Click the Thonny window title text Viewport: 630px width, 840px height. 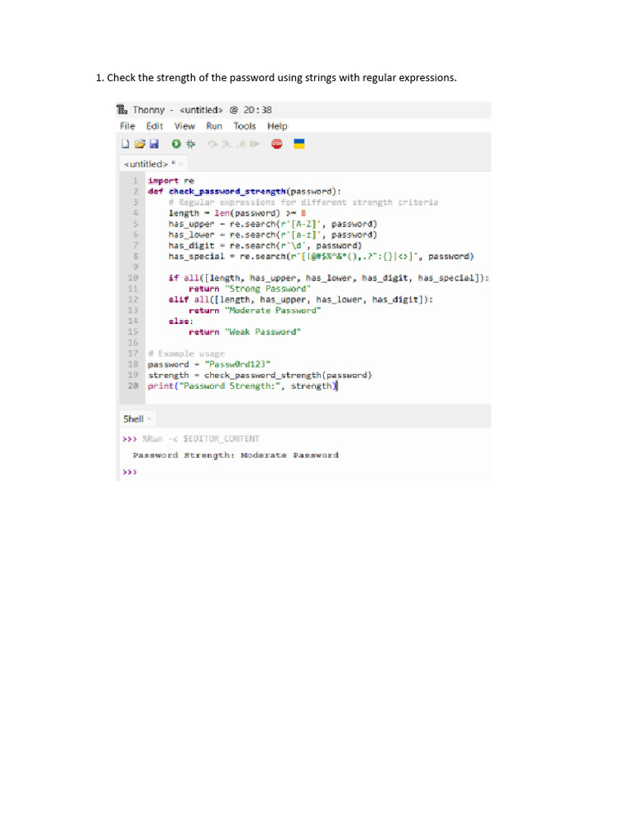click(202, 110)
